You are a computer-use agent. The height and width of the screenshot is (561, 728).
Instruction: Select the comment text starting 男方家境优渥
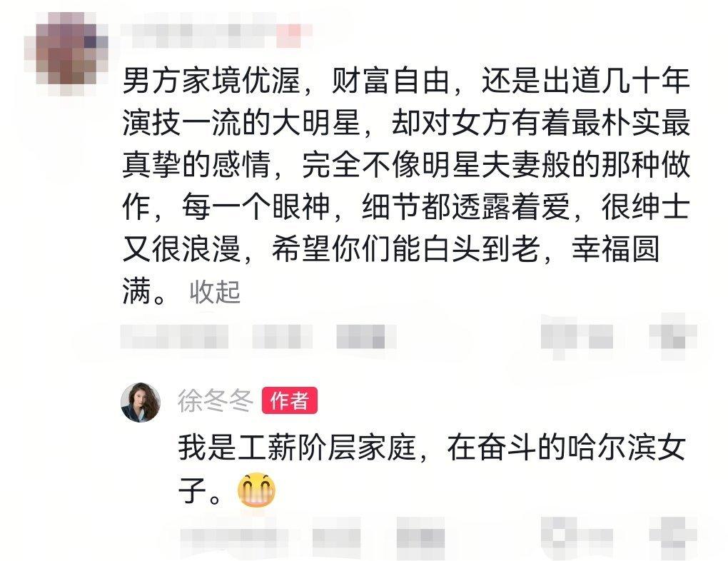pyautogui.click(x=406, y=186)
